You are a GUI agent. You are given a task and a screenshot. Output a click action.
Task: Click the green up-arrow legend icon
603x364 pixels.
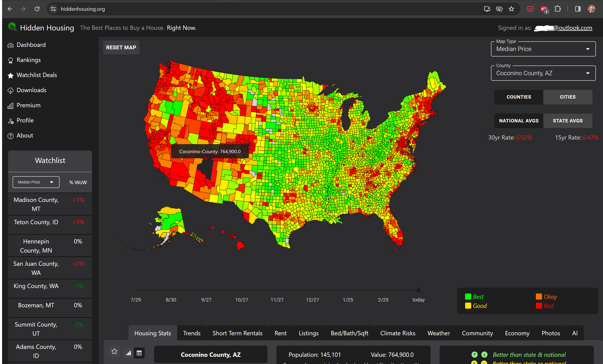(x=475, y=354)
